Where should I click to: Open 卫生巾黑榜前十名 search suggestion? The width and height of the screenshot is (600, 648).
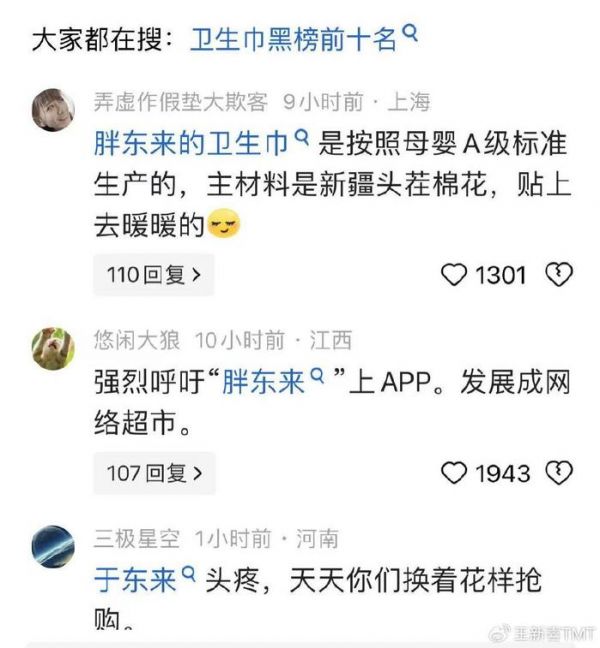[x=293, y=40]
